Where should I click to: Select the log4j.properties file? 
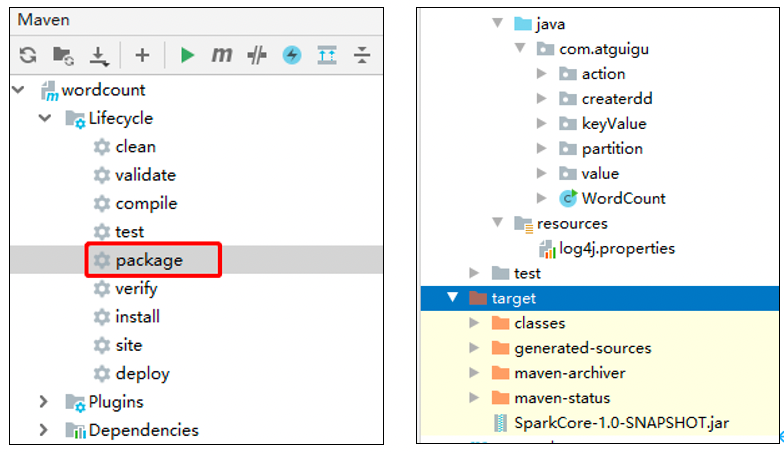(x=617, y=248)
